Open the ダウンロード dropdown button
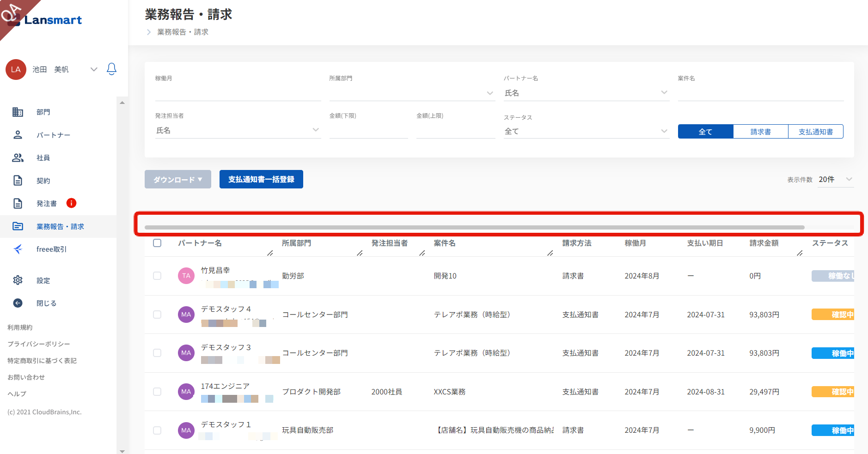868x454 pixels. [178, 179]
